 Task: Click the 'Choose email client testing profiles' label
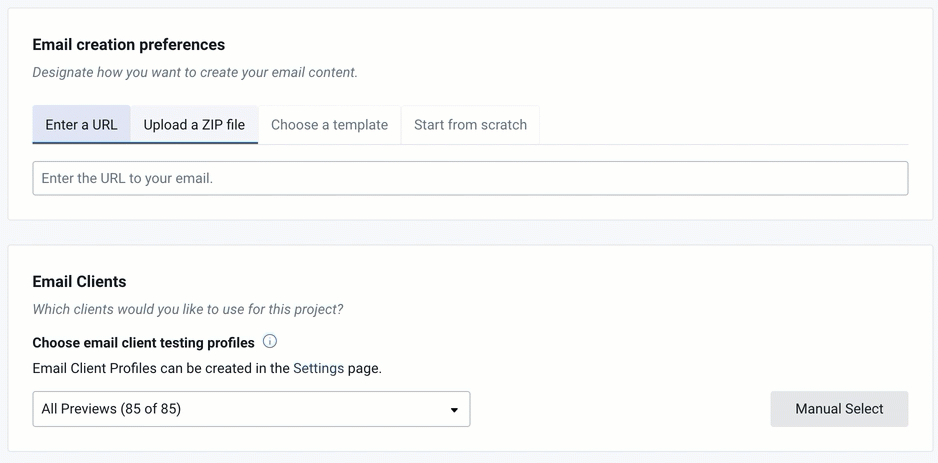click(144, 343)
